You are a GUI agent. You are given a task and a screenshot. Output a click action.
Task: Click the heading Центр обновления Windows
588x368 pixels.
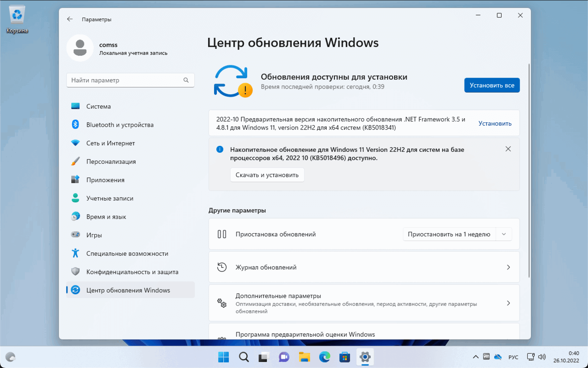(293, 43)
